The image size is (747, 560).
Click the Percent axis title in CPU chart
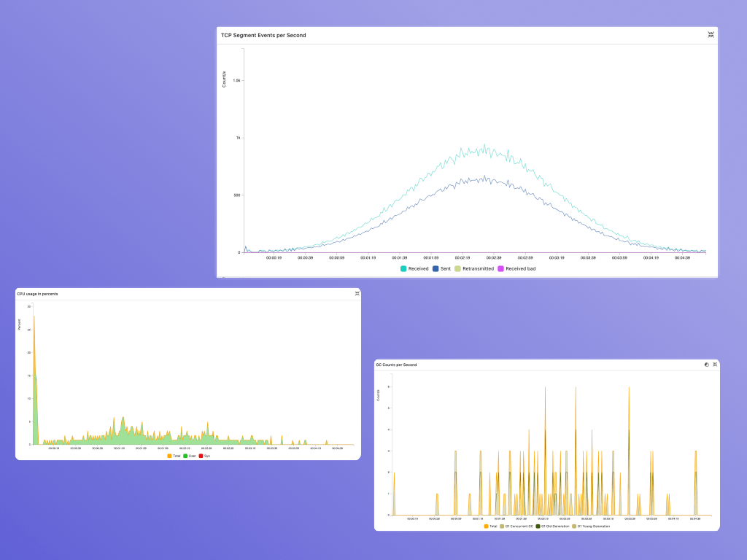[x=19, y=324]
